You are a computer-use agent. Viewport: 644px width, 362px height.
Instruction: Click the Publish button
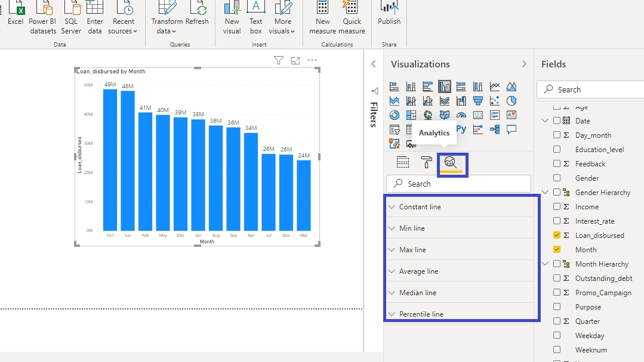pos(389,14)
